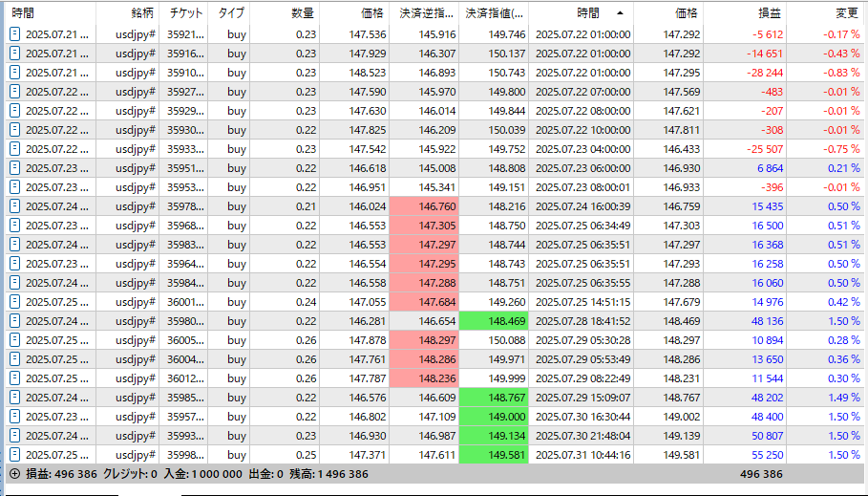The image size is (868, 496).
Task: Click the 残高: 1 496 386 summary text
Action: click(328, 474)
